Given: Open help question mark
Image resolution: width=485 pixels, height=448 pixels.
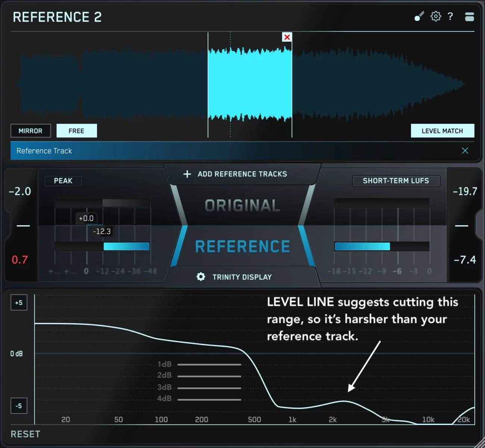Looking at the screenshot, I should (x=450, y=16).
